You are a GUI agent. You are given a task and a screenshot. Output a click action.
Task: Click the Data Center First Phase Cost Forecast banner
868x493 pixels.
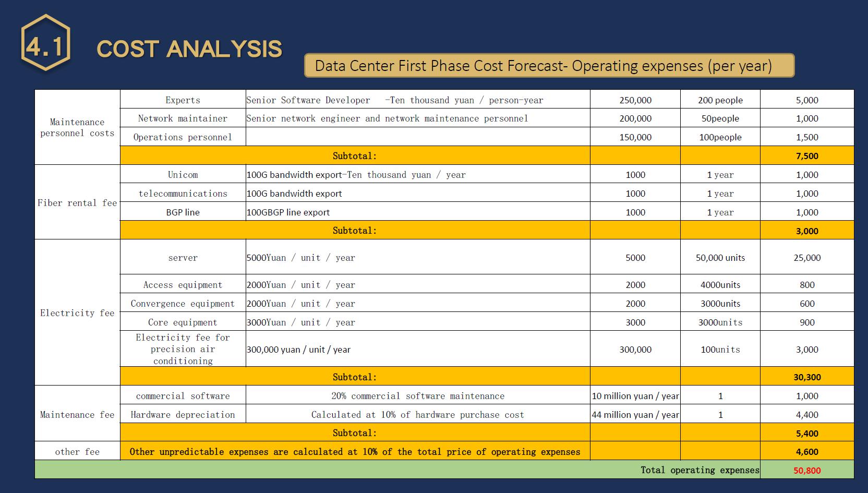tap(549, 66)
